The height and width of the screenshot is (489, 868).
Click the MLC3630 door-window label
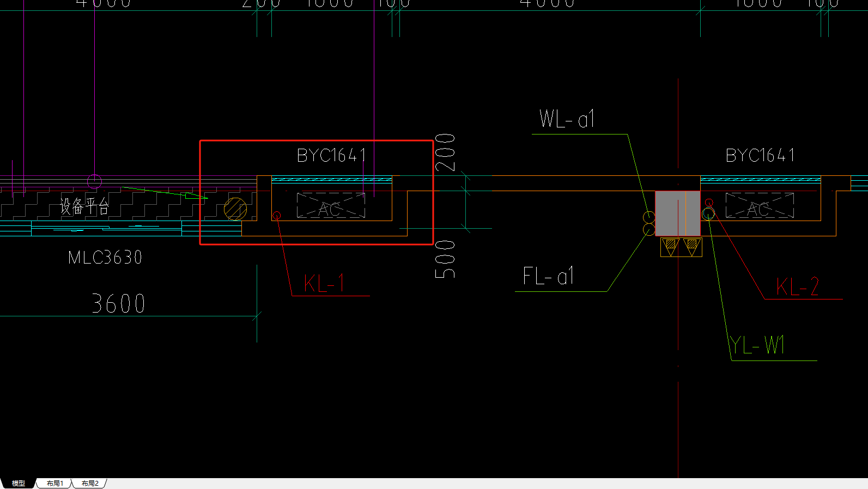tap(105, 258)
